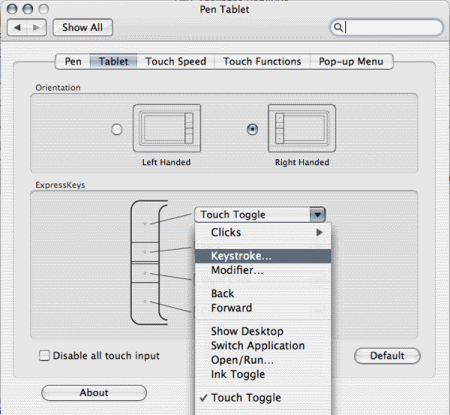Switch to the Pop-up Menu tab
Screen dimensions: 450x415
point(351,62)
